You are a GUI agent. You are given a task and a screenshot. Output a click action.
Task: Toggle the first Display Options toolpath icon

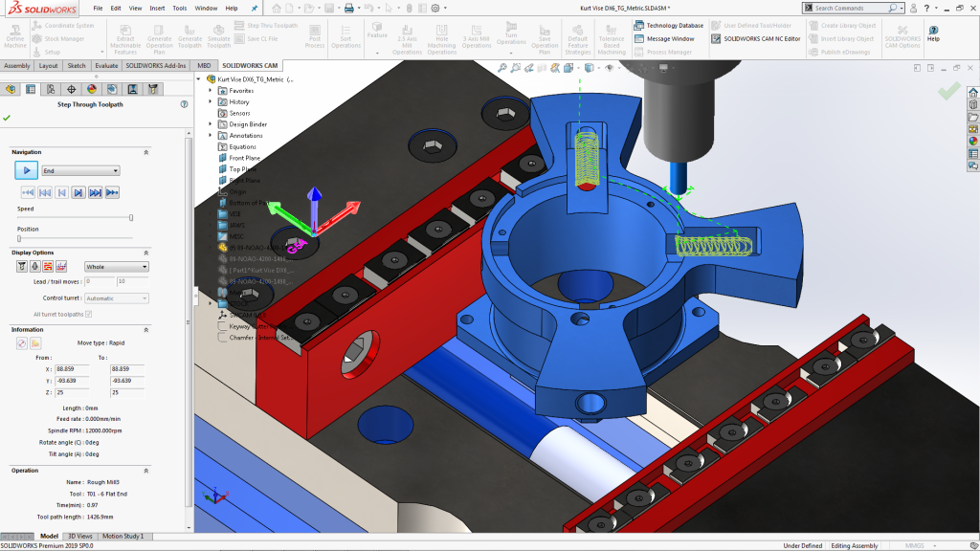pyautogui.click(x=50, y=266)
